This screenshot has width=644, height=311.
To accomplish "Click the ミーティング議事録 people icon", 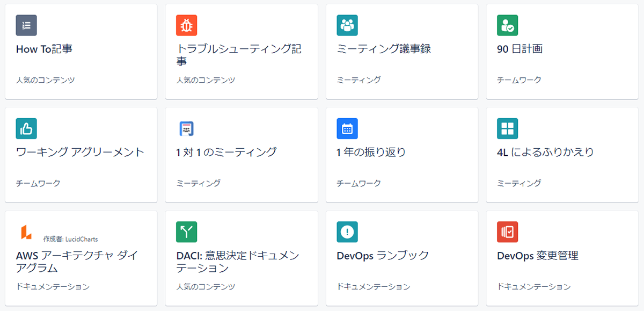I will pyautogui.click(x=347, y=25).
